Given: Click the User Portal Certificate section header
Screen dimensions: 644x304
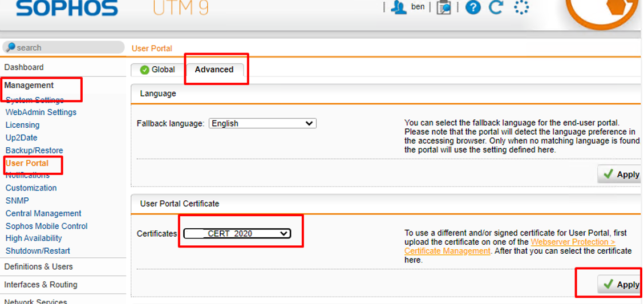Looking at the screenshot, I should (x=180, y=204).
